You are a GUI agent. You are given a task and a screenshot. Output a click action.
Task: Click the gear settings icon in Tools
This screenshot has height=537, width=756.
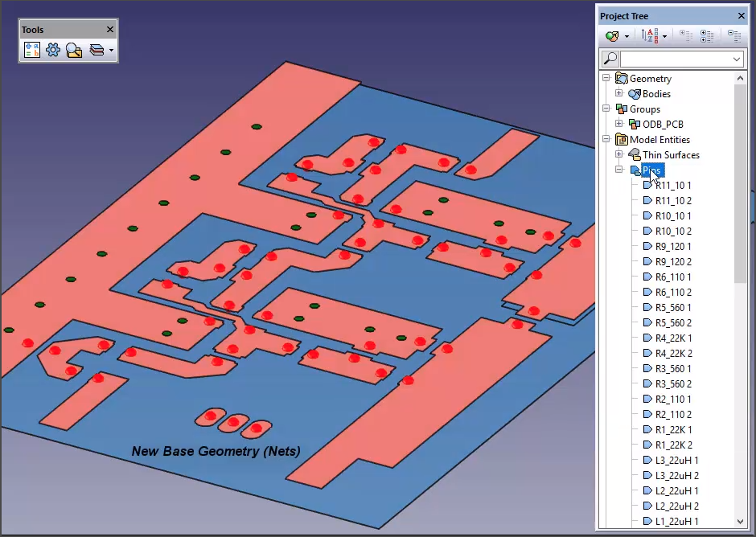(x=53, y=50)
